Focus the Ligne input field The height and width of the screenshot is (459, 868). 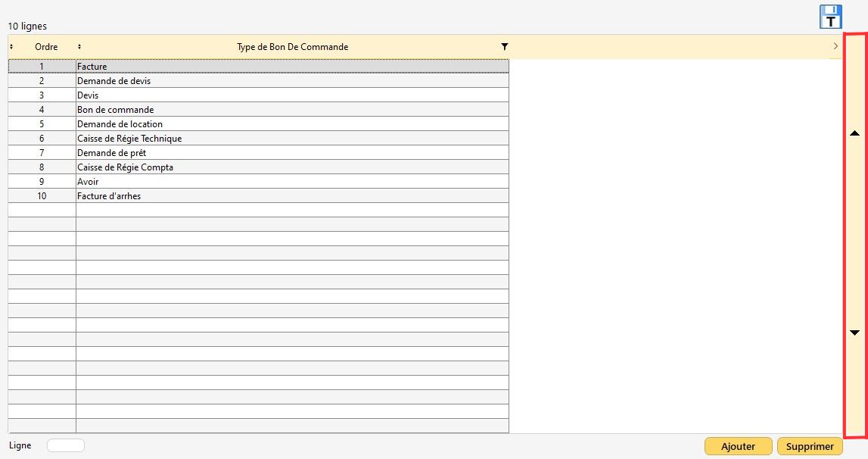click(66, 445)
